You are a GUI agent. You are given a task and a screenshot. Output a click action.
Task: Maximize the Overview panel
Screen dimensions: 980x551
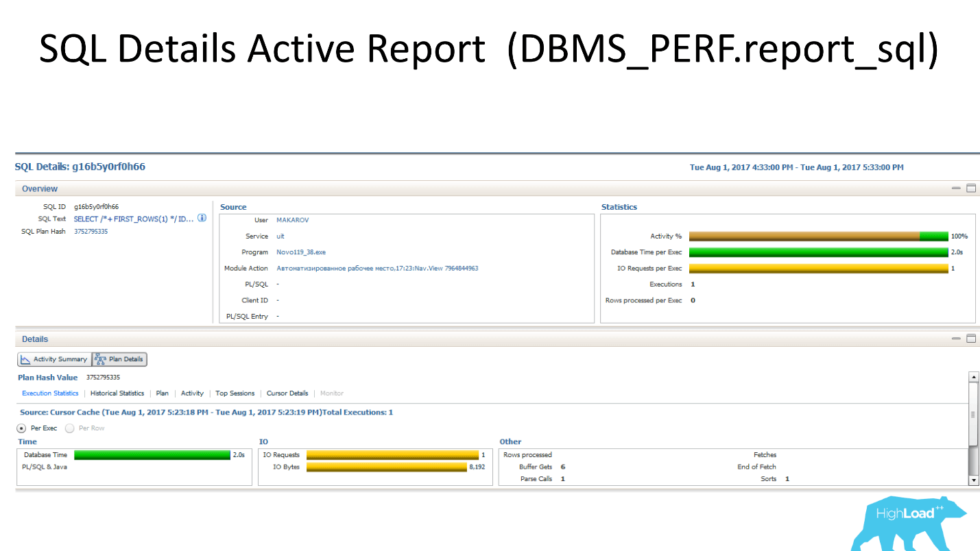pos(971,188)
